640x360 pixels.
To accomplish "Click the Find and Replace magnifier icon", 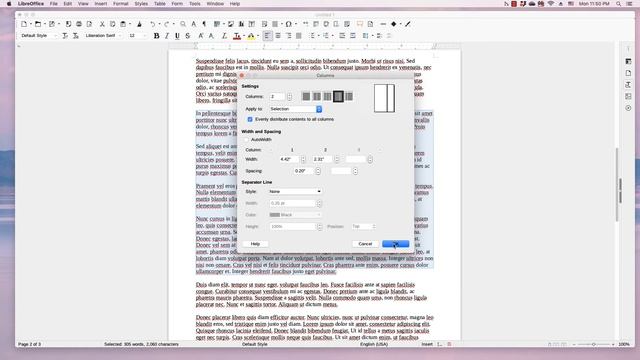I will (183, 24).
